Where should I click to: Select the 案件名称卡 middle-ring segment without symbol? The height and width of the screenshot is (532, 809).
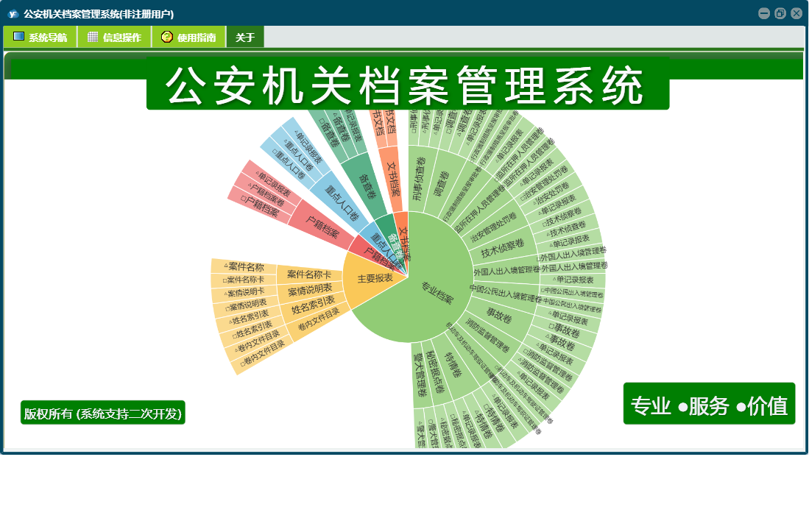point(310,274)
